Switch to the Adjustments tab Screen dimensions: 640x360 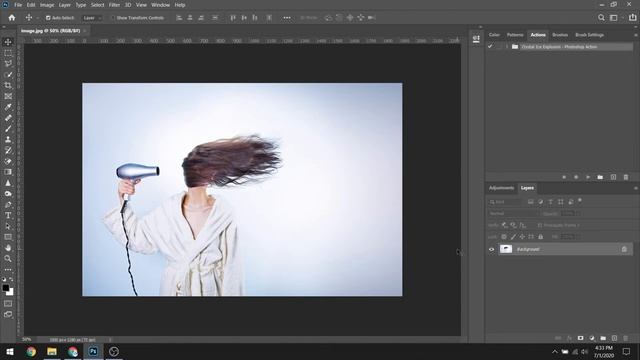(x=501, y=188)
